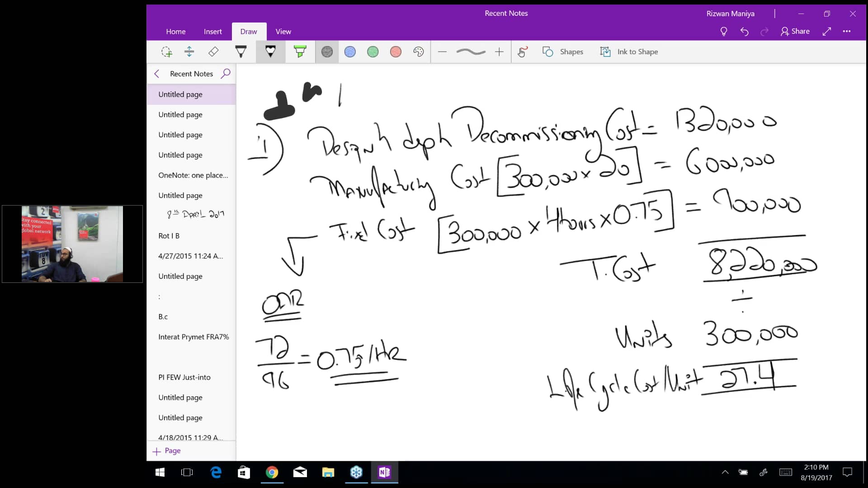Add a new pen with the plus icon
868x488 pixels.
(x=499, y=52)
